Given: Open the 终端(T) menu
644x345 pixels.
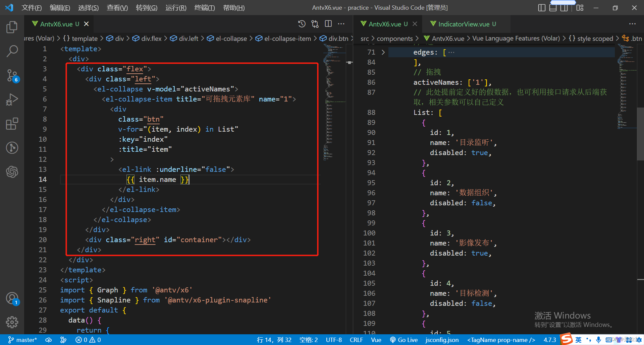Looking at the screenshot, I should (205, 8).
